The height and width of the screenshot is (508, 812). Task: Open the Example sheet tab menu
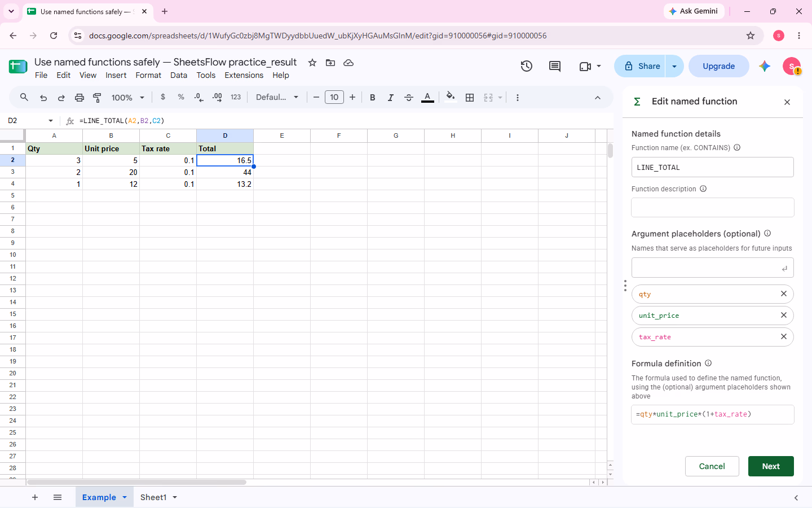[x=125, y=497]
